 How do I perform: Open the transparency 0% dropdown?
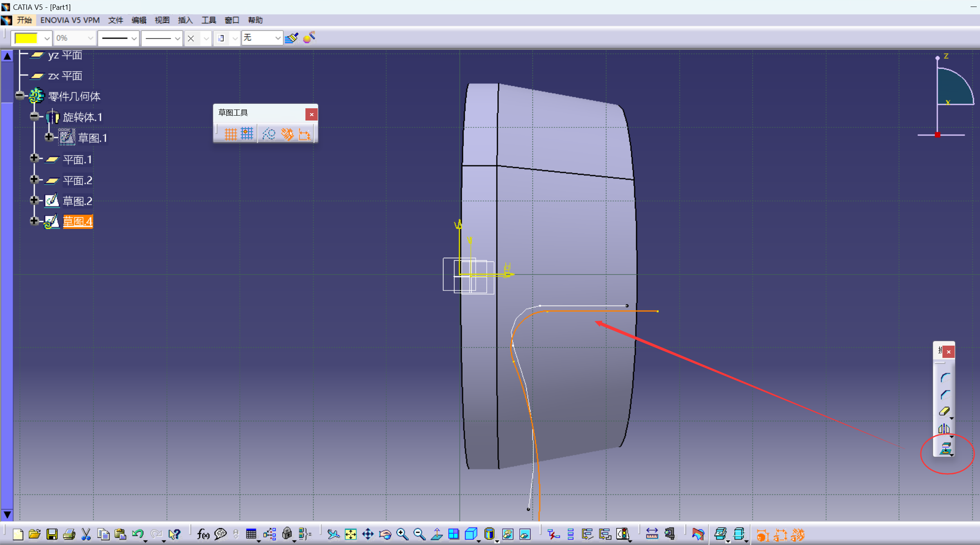point(90,38)
